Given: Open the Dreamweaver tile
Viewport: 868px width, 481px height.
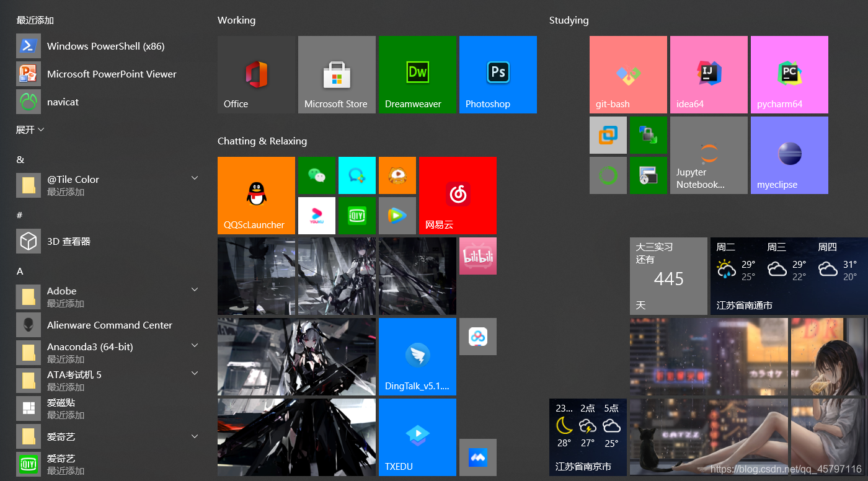Looking at the screenshot, I should pyautogui.click(x=417, y=74).
